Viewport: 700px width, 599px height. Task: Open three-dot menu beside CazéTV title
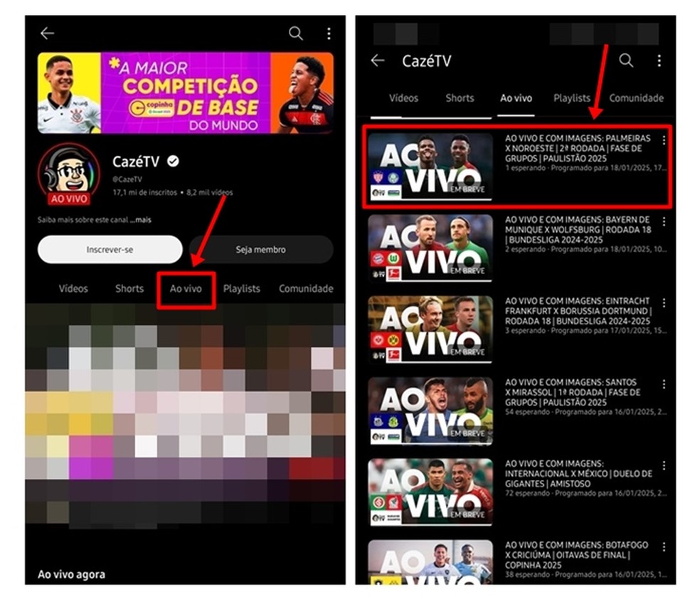click(x=659, y=60)
